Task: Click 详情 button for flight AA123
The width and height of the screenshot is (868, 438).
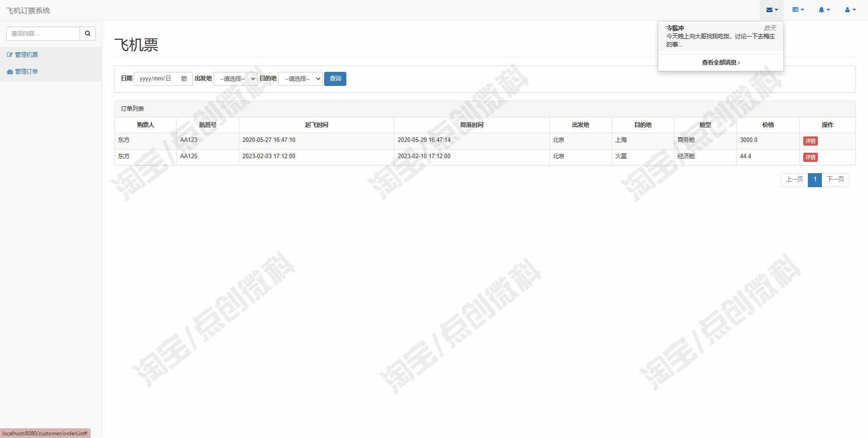Action: click(x=810, y=141)
